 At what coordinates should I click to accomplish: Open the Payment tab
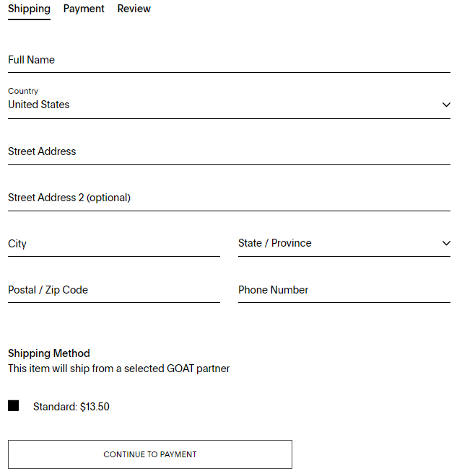pos(84,9)
